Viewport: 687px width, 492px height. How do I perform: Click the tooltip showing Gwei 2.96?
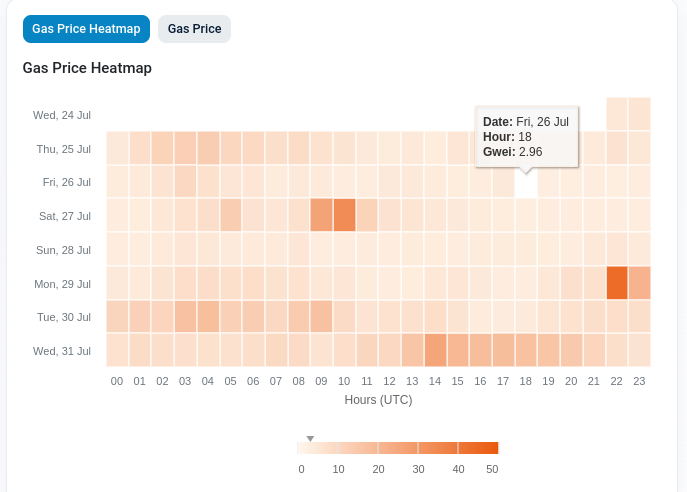click(526, 137)
